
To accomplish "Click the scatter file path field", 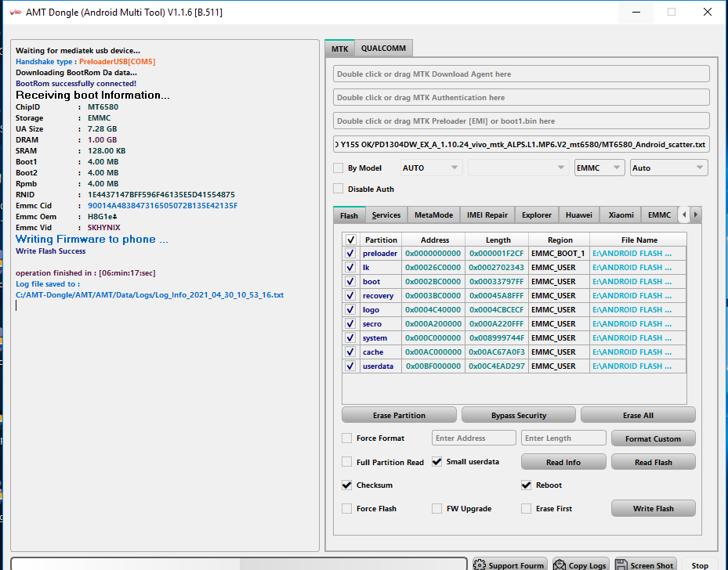I will [x=521, y=145].
